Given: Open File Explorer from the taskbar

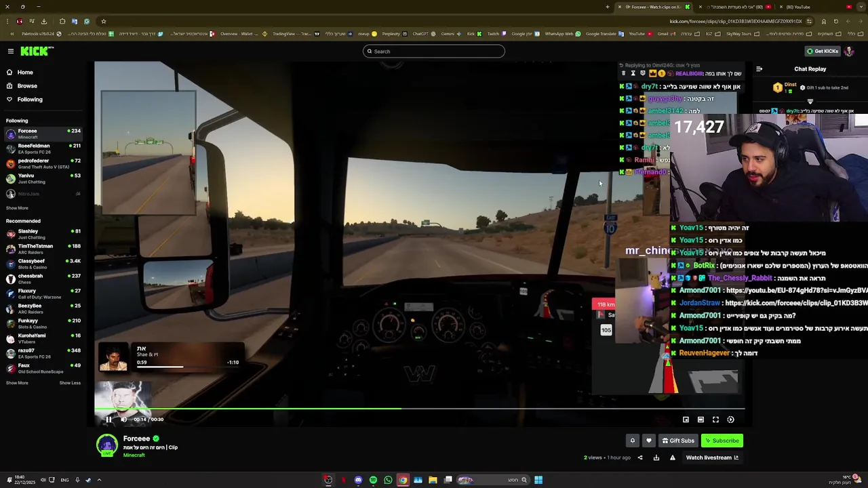Looking at the screenshot, I should coord(433,480).
